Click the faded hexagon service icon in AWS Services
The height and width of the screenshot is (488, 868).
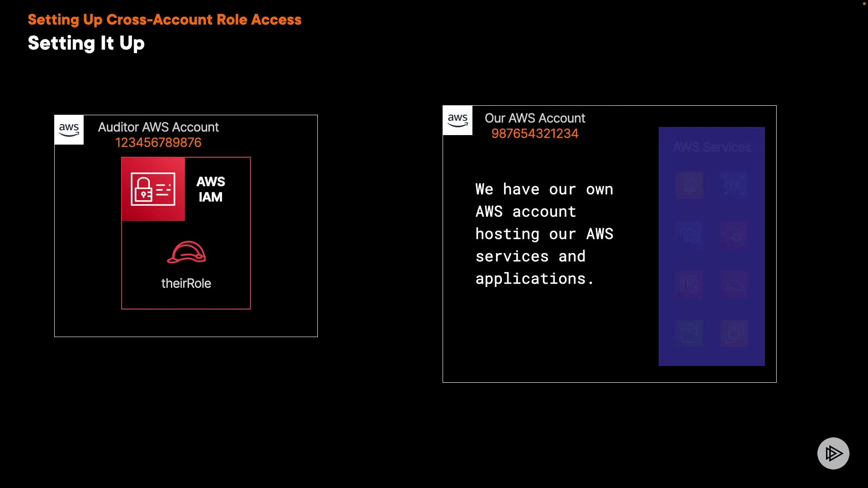(689, 235)
